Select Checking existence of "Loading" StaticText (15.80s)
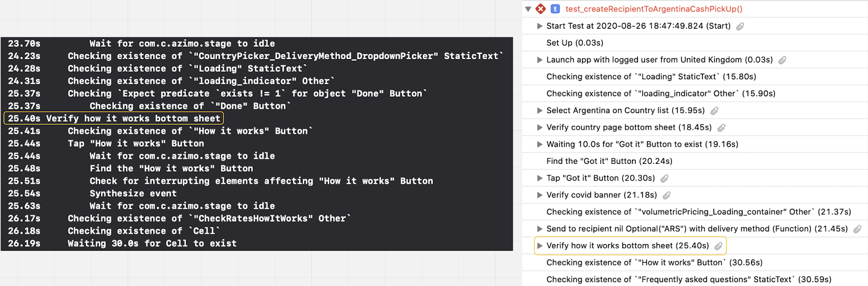This screenshot has width=868, height=286. tap(651, 77)
